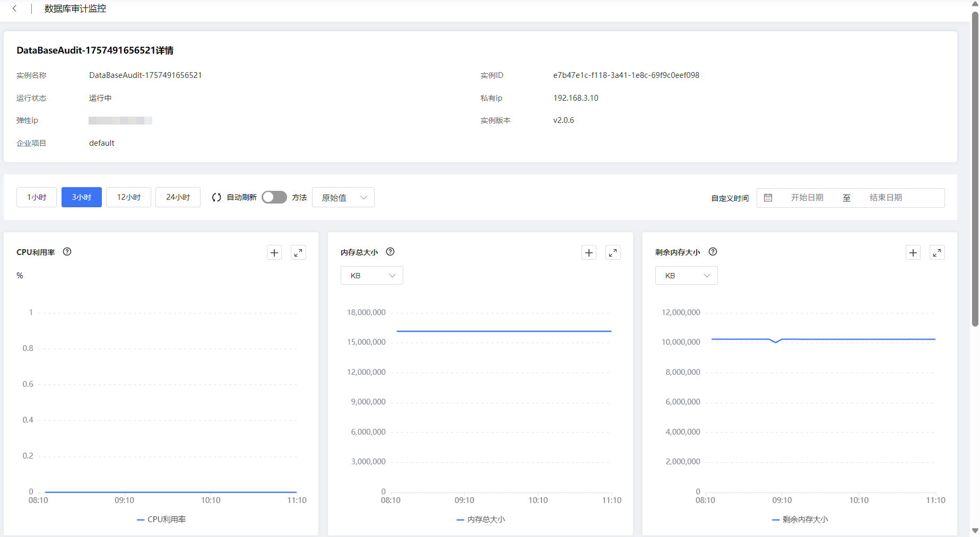The image size is (980, 537).
Task: Click the back arrow beside 数据库审计监控
Action: pyautogui.click(x=14, y=8)
